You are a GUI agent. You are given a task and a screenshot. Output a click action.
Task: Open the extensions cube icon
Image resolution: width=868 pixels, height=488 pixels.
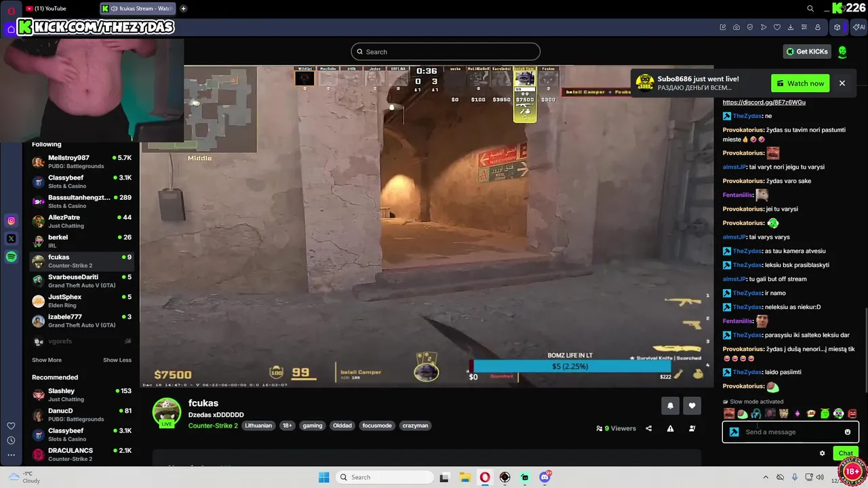837,27
